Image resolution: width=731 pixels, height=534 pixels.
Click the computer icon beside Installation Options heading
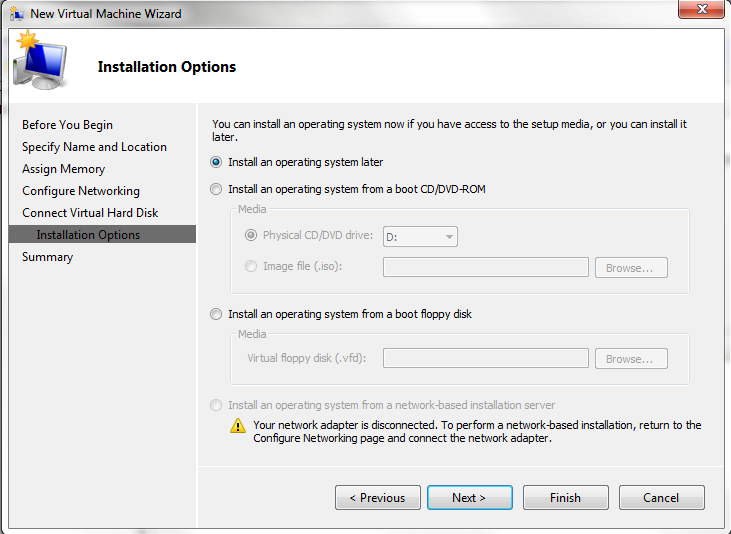coord(40,61)
